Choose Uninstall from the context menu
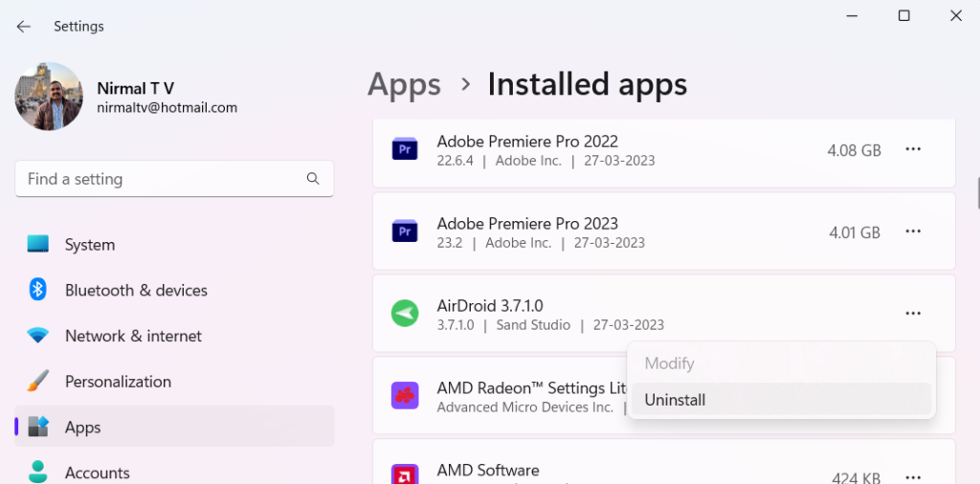 [x=781, y=399]
